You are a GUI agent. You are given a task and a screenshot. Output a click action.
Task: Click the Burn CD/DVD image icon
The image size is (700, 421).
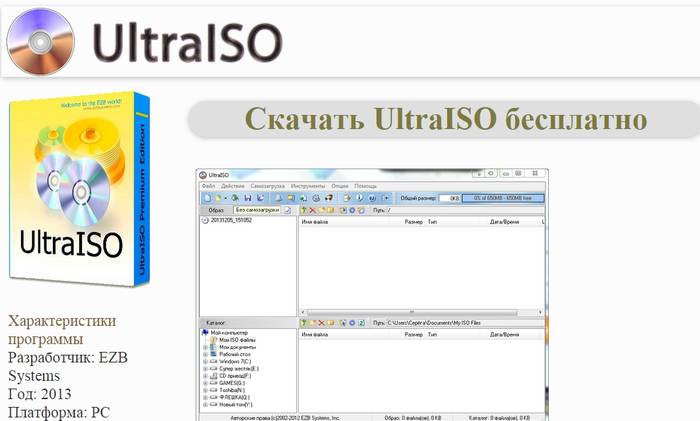[329, 198]
